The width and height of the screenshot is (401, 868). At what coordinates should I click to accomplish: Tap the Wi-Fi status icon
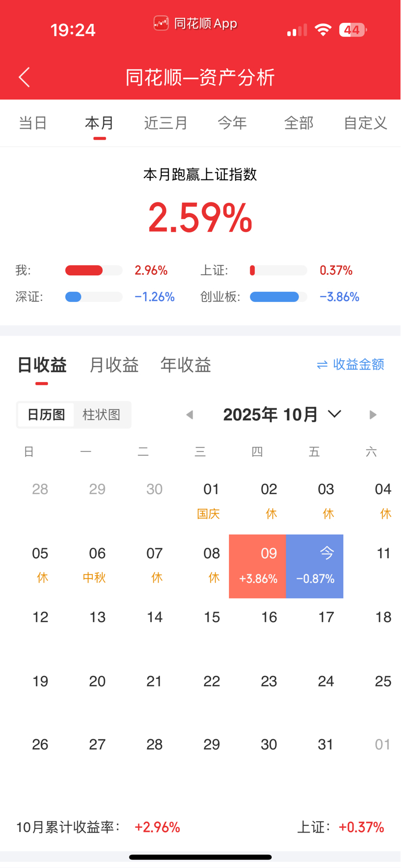pyautogui.click(x=323, y=30)
